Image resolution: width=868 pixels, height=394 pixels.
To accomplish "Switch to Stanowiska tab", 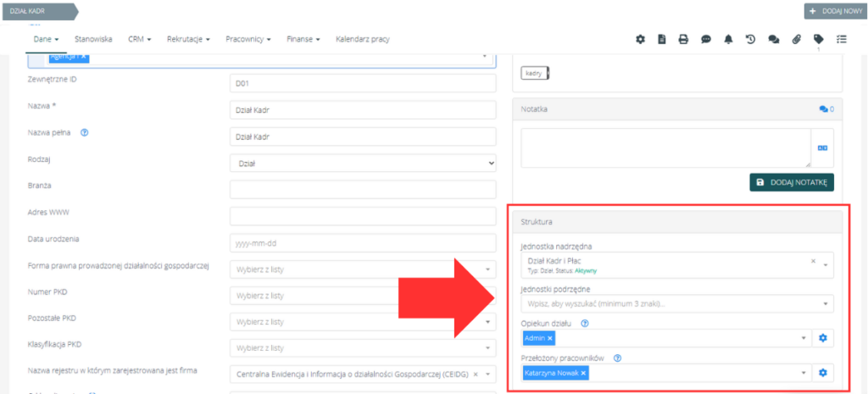I will (93, 39).
